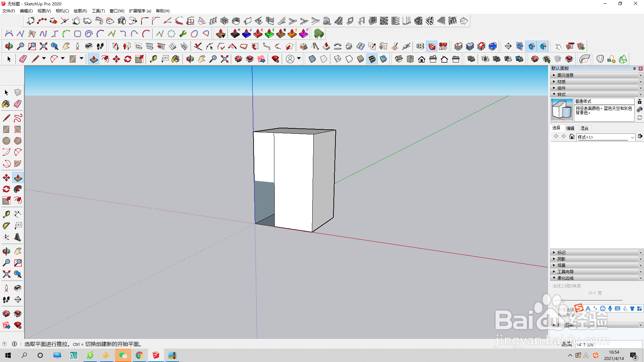Select the Push/Pull tool in left toolbar
Screen dimensions: 644x362
pos(18,178)
